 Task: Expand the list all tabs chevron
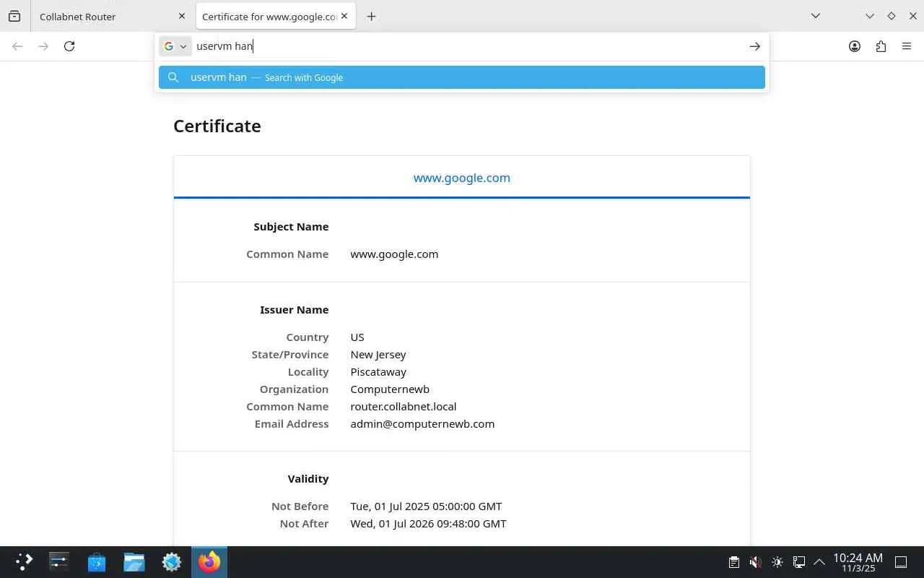pyautogui.click(x=816, y=16)
